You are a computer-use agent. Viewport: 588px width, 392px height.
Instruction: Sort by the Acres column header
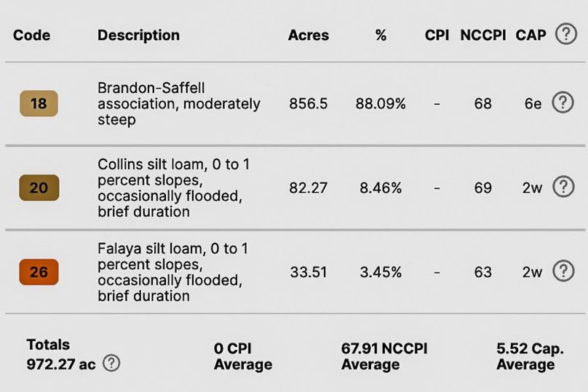coord(309,35)
